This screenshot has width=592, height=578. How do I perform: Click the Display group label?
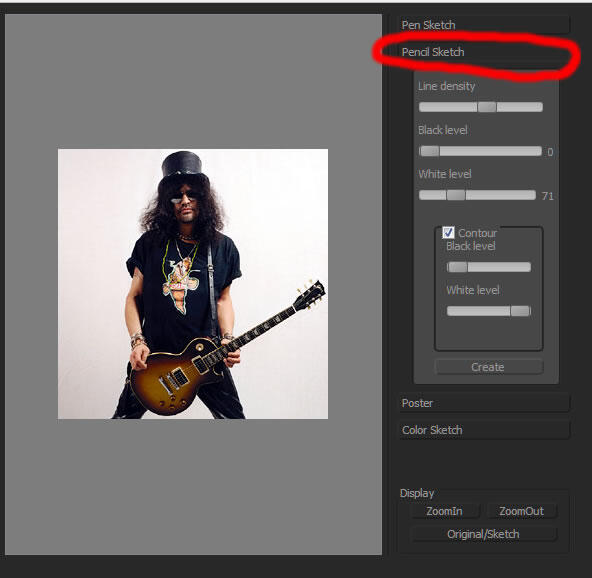[x=417, y=493]
